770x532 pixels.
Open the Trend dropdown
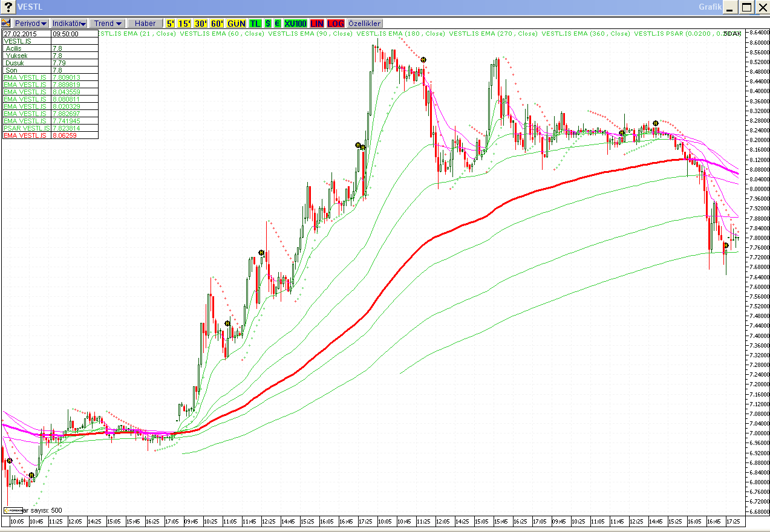[107, 23]
